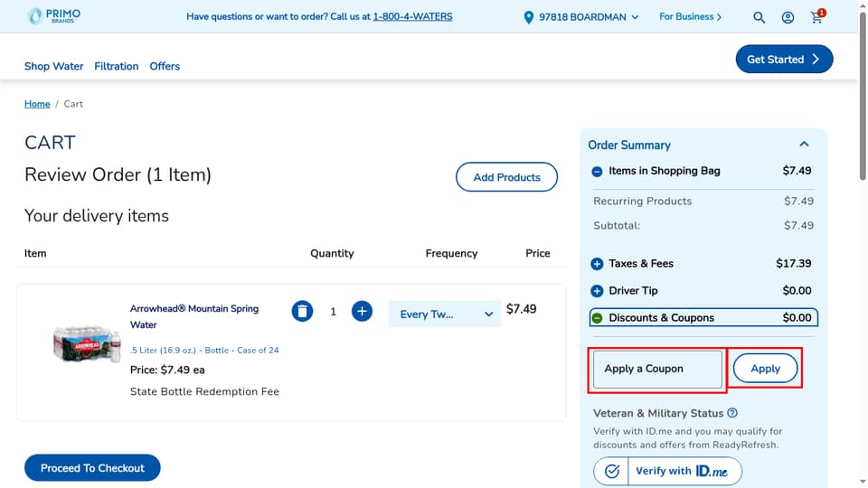Click the State Bottle Redemption Fee text
This screenshot has width=868, height=488.
204,391
